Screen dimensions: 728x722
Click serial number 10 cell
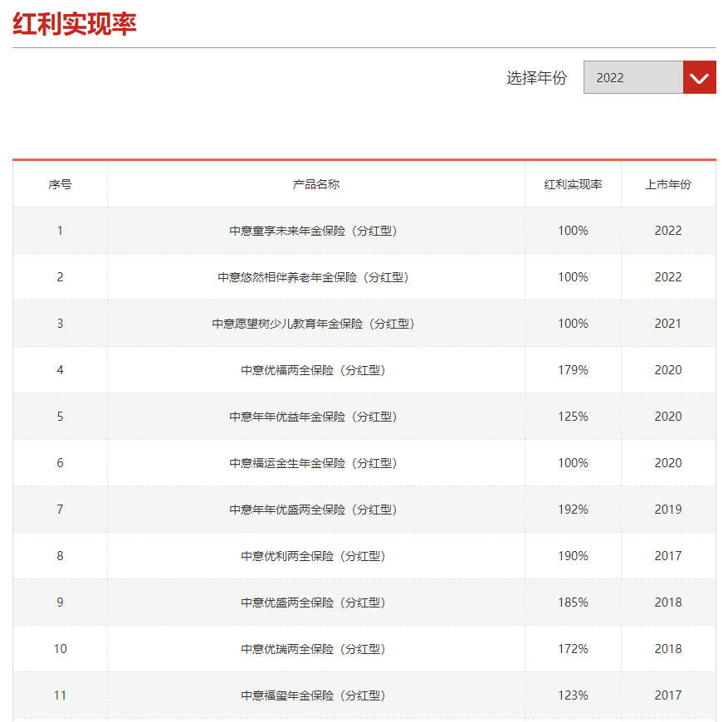pyautogui.click(x=60, y=649)
